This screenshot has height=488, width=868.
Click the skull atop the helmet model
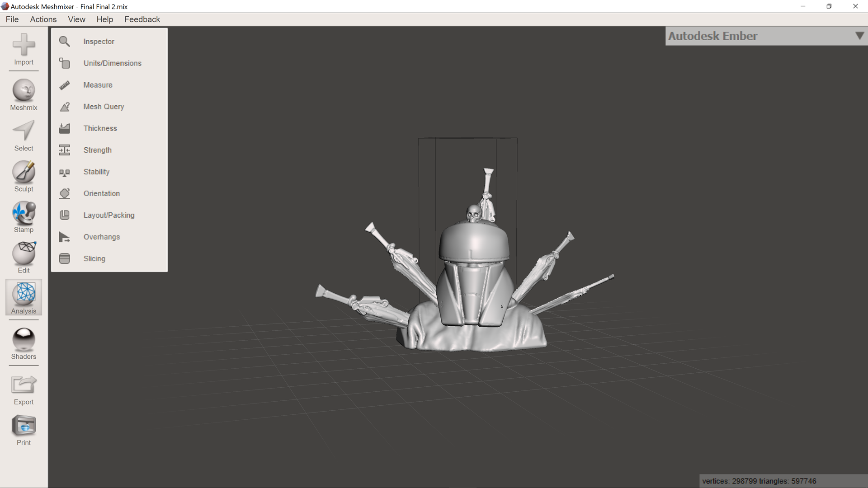tap(473, 213)
